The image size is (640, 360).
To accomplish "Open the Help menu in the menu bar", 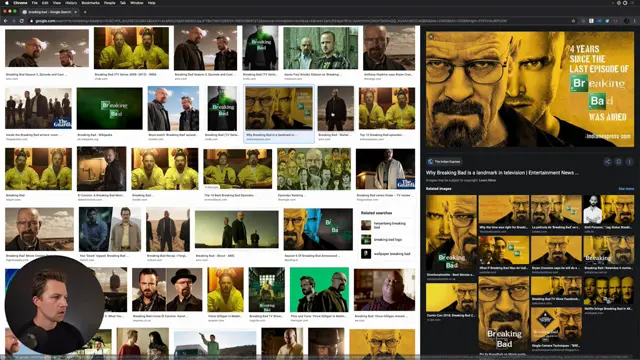I will 151,3.
